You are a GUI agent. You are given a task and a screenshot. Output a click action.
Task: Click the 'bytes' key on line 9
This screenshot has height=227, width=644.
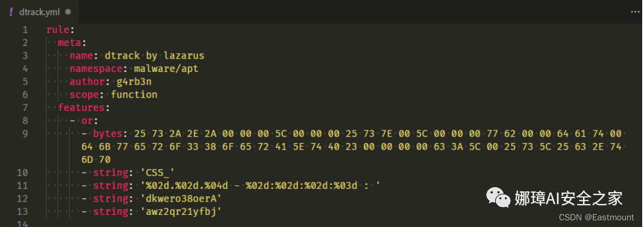pyautogui.click(x=108, y=133)
